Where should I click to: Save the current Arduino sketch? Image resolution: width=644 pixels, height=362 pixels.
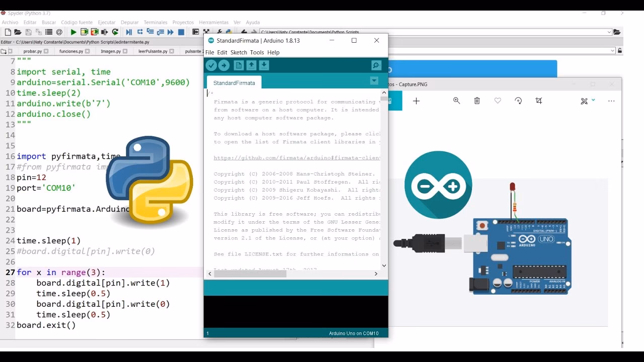[x=264, y=65]
